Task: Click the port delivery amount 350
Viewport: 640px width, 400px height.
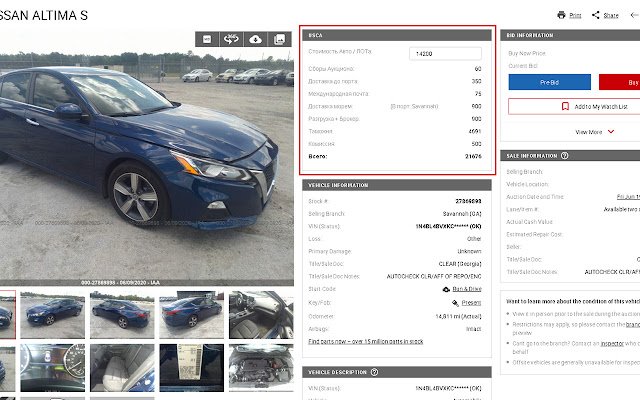Action: [x=476, y=81]
